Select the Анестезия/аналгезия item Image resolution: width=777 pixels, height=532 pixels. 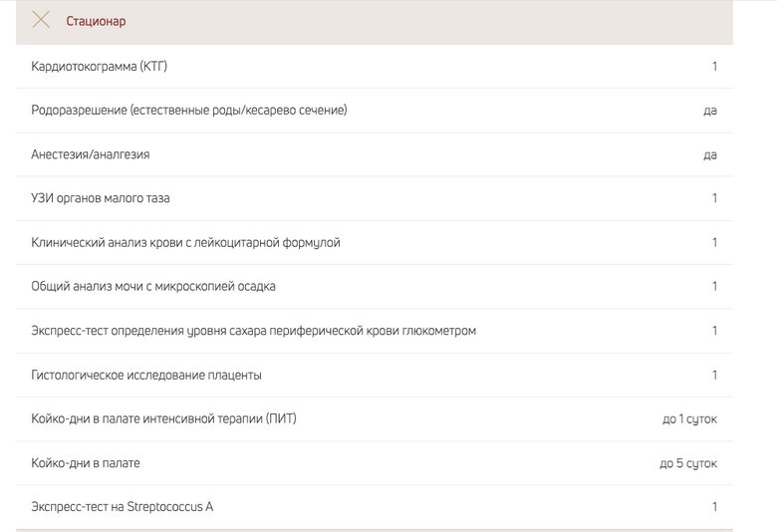click(x=91, y=154)
